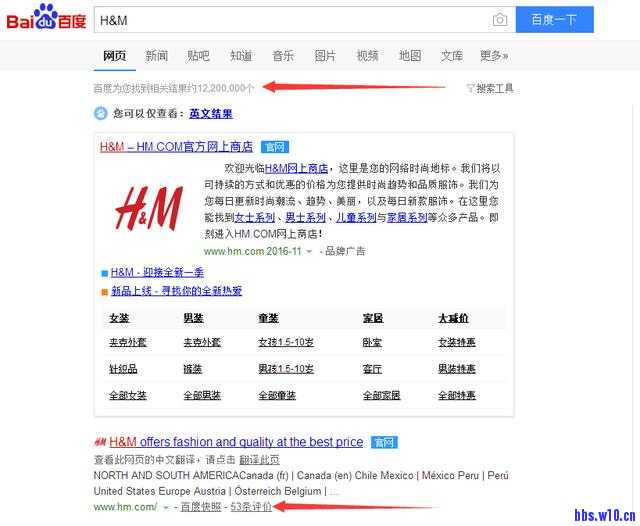This screenshot has height=526, width=640.
Task: Click 全部女装 link
Action: (128, 395)
